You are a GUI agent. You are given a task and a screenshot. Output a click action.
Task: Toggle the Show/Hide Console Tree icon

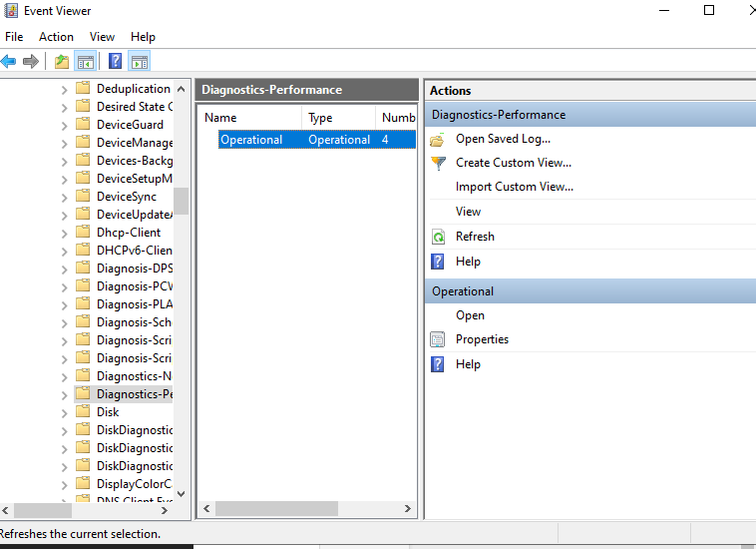(86, 61)
